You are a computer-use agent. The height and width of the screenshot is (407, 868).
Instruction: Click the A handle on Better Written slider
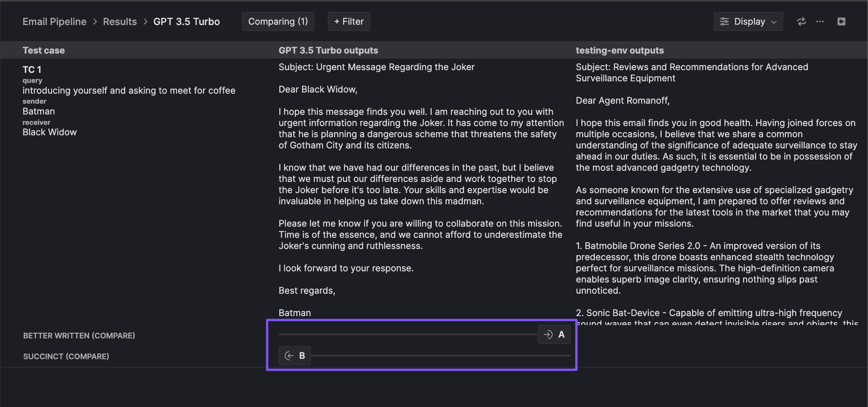click(554, 335)
